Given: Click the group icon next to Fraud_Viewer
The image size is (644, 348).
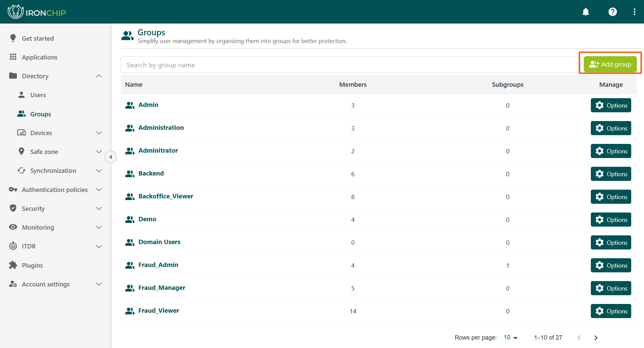Looking at the screenshot, I should click(x=130, y=311).
